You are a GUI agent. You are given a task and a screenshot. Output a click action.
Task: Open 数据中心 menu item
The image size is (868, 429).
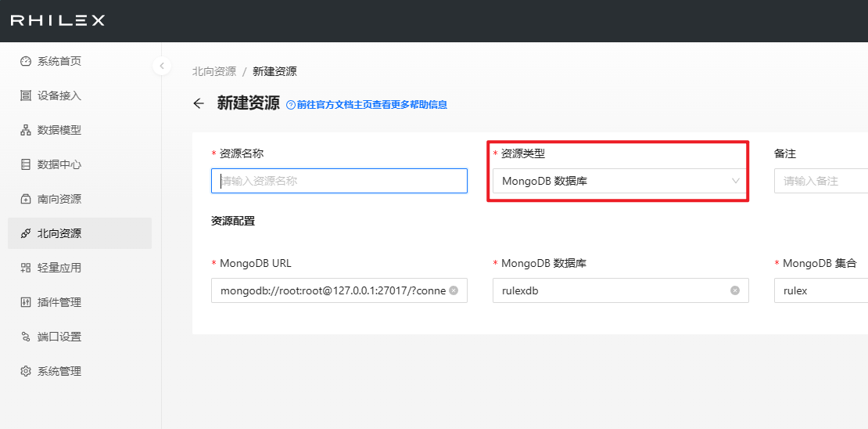pos(80,164)
